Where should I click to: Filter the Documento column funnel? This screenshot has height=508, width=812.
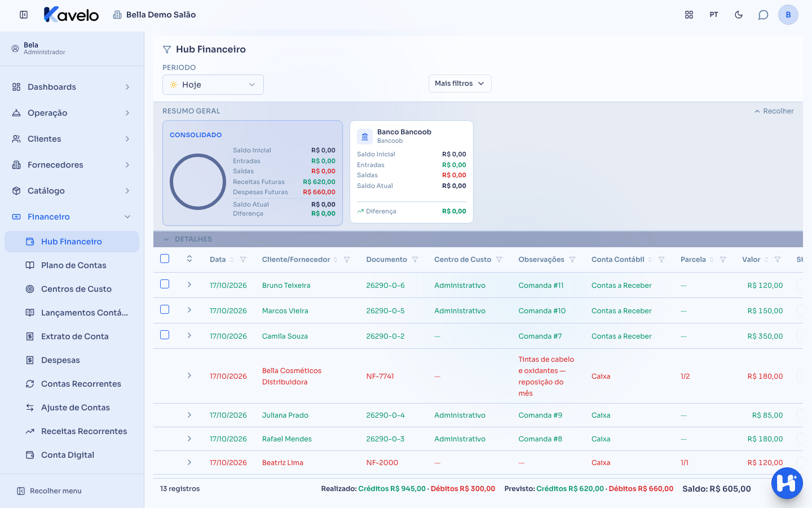point(415,260)
